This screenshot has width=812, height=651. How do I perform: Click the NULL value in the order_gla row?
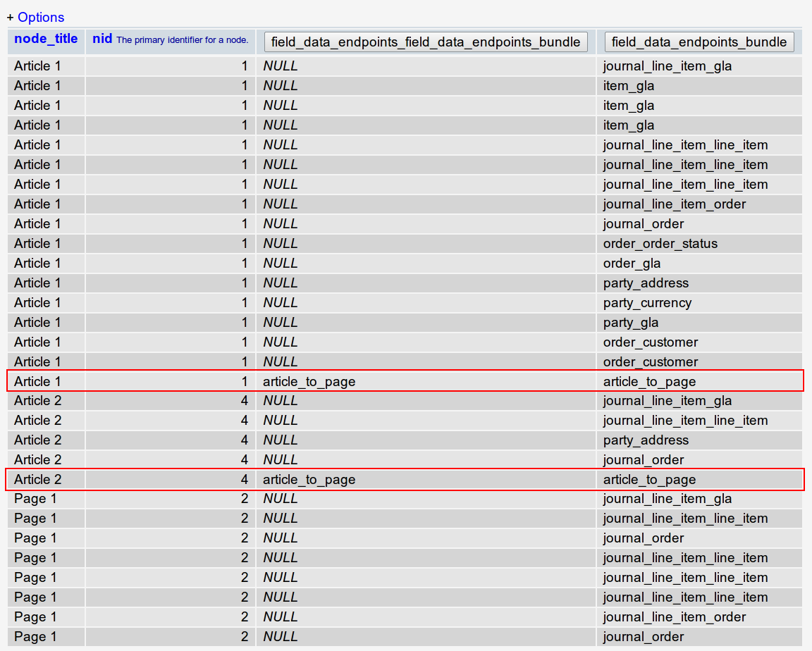pos(280,263)
